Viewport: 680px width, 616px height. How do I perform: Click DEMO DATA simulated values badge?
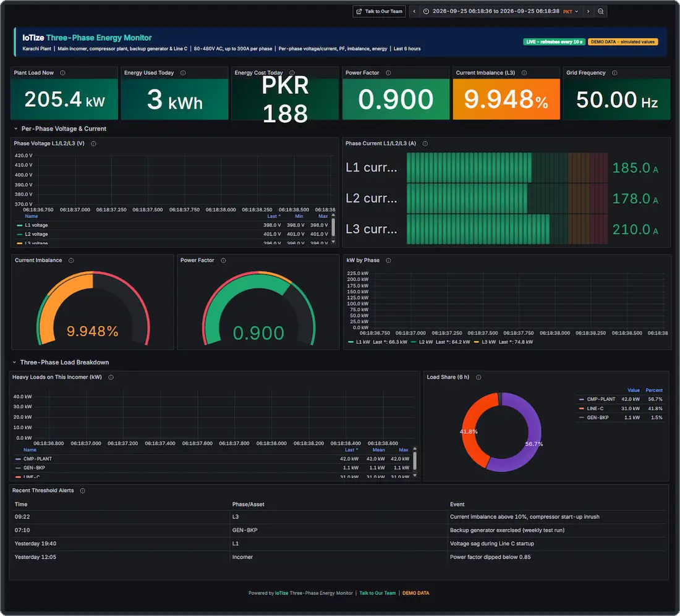[623, 42]
